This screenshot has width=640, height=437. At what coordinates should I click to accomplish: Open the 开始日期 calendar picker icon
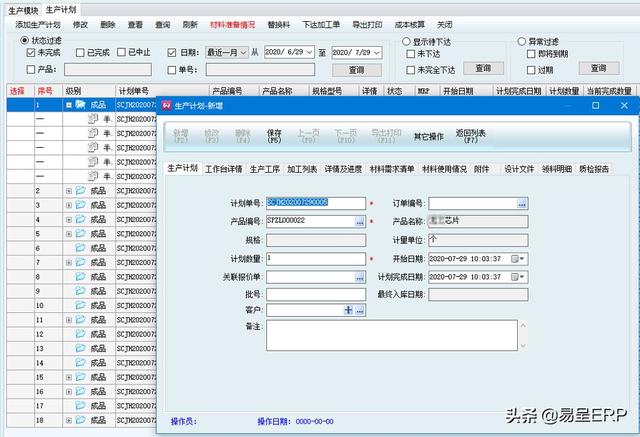(x=516, y=258)
